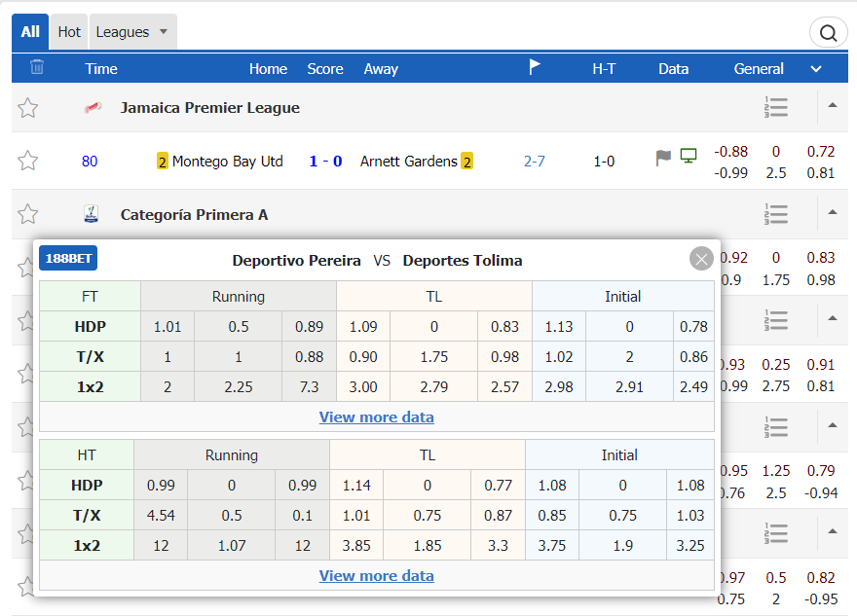
Task: Select the All tab
Action: pyautogui.click(x=30, y=32)
